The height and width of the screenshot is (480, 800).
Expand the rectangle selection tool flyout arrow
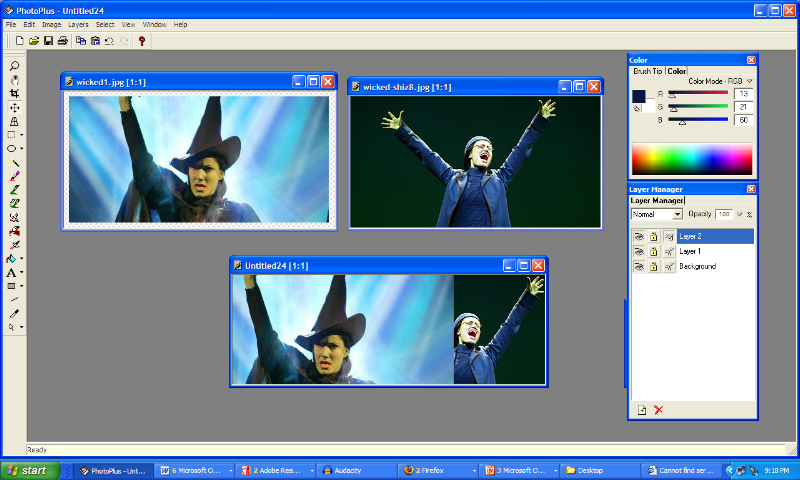21,135
